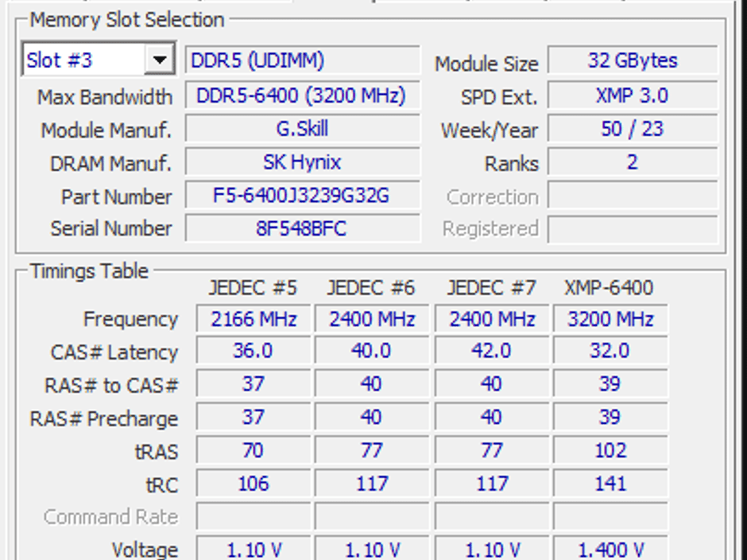Click the CAS# Latency value 40.0
747x560 pixels.
point(372,350)
